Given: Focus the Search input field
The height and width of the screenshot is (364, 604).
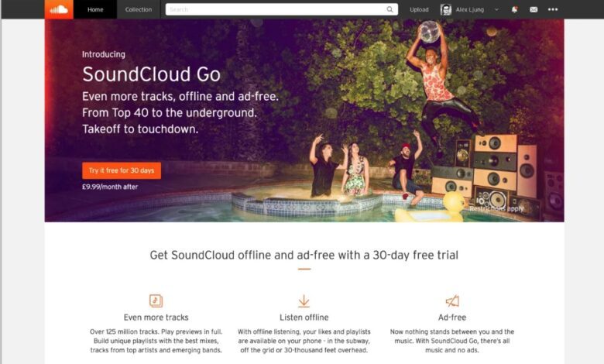Looking at the screenshot, I should (282, 9).
